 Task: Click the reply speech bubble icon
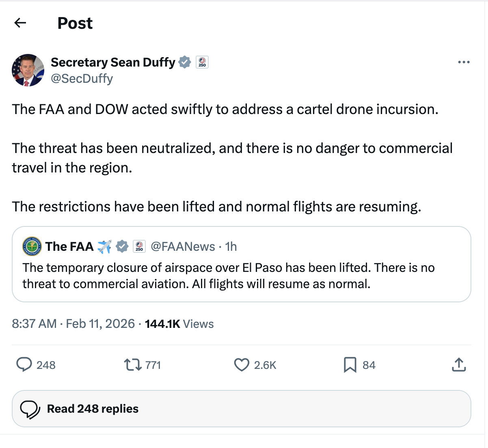24,365
